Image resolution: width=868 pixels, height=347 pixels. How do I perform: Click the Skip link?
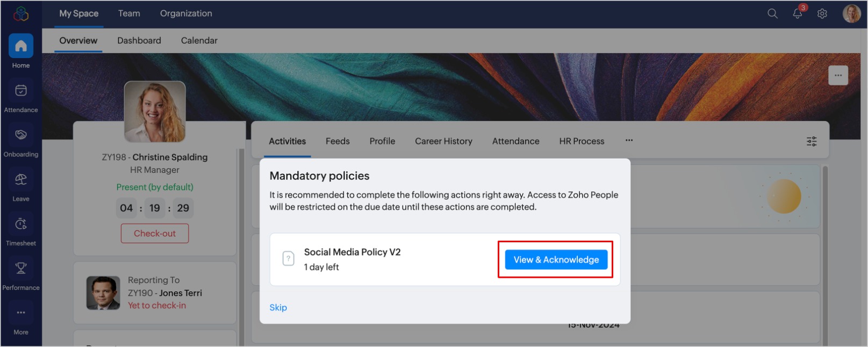tap(278, 308)
